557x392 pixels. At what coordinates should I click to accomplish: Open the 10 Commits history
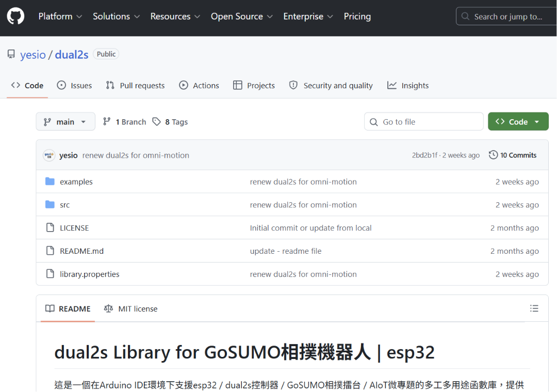[x=513, y=155]
